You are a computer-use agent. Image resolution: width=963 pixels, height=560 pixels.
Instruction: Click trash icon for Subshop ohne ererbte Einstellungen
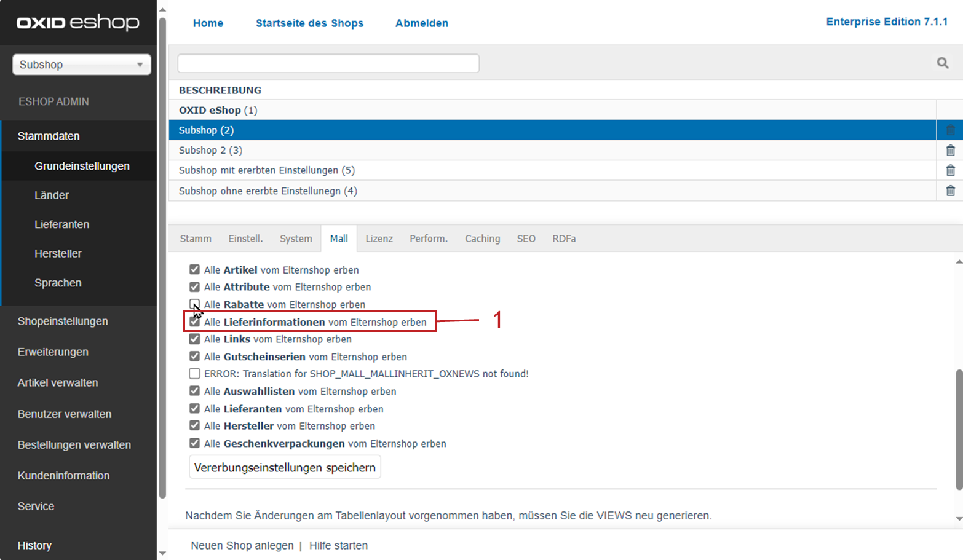950,191
